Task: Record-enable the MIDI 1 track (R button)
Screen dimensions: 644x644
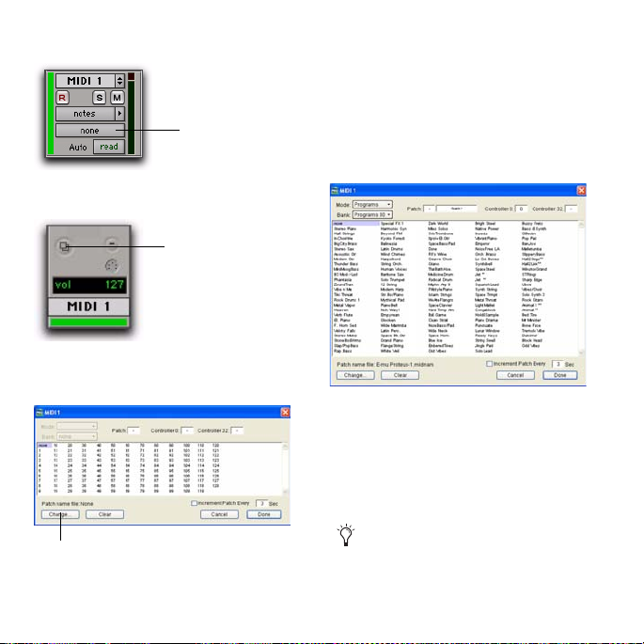Action: click(62, 98)
